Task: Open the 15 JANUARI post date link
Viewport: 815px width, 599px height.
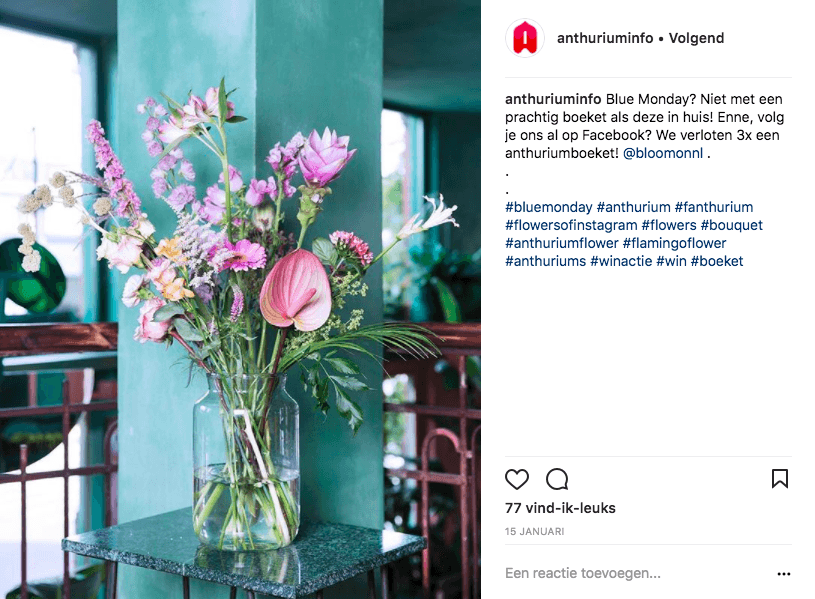Action: click(x=534, y=531)
